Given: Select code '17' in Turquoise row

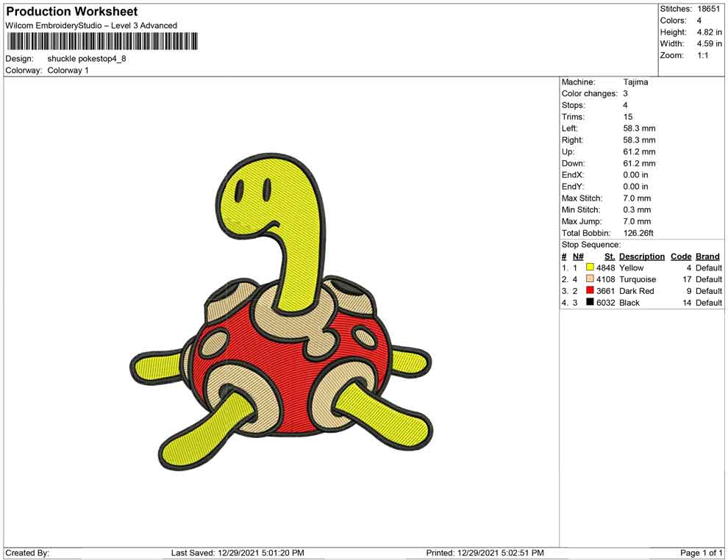Looking at the screenshot, I should pyautogui.click(x=687, y=279).
